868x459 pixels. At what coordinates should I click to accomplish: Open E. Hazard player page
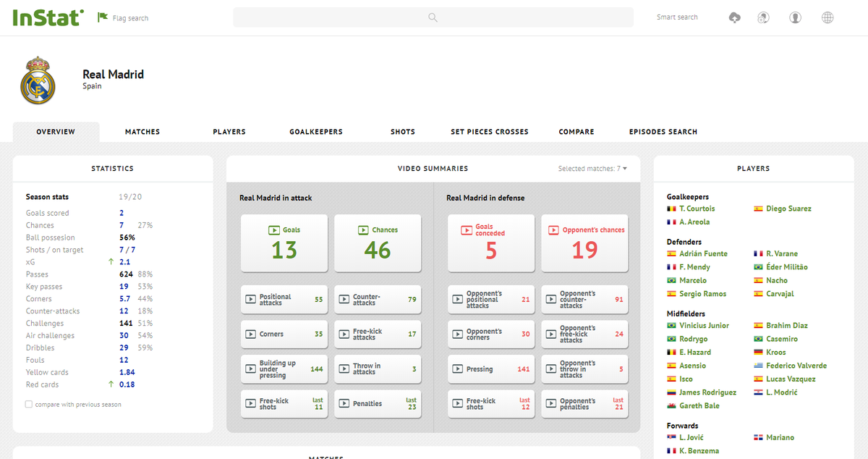695,353
